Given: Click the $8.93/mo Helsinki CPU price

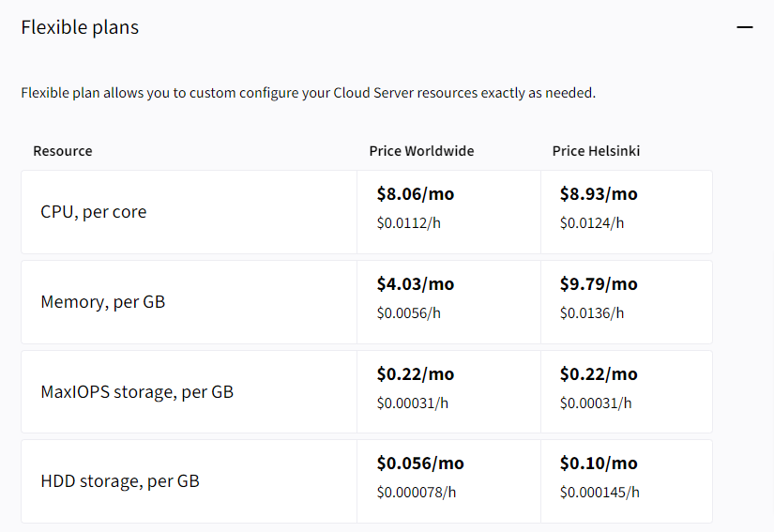Looking at the screenshot, I should pyautogui.click(x=599, y=194).
